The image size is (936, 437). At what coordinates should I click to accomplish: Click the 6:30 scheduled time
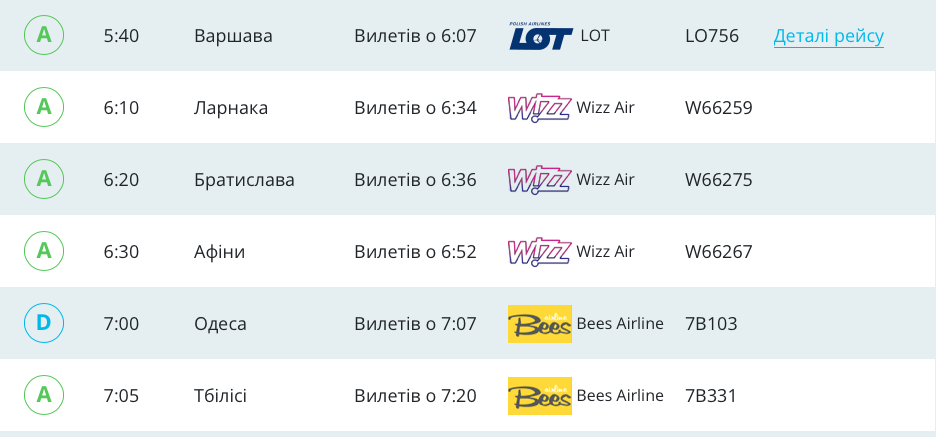pyautogui.click(x=121, y=252)
